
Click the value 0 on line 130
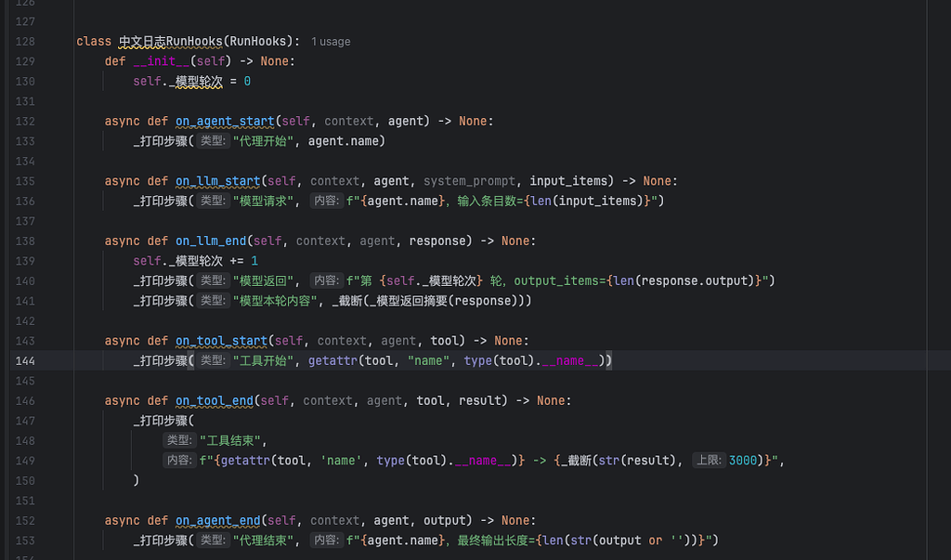pos(247,82)
